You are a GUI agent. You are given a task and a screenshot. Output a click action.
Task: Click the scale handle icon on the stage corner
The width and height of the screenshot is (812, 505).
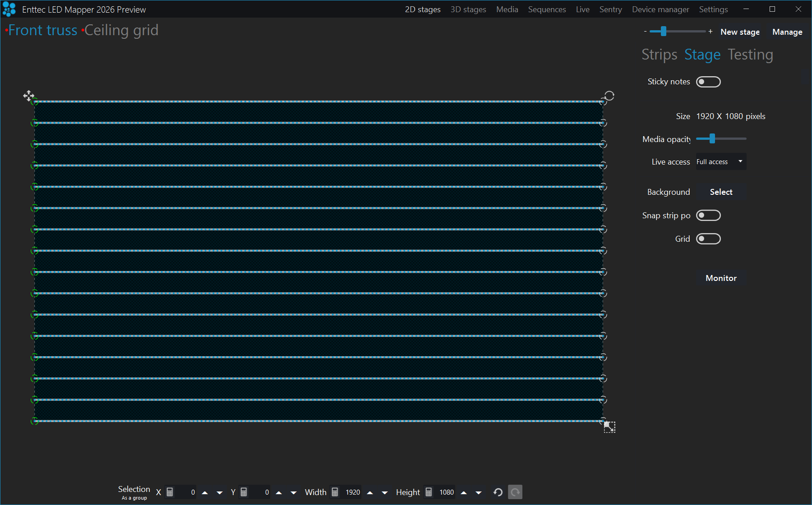[609, 427]
